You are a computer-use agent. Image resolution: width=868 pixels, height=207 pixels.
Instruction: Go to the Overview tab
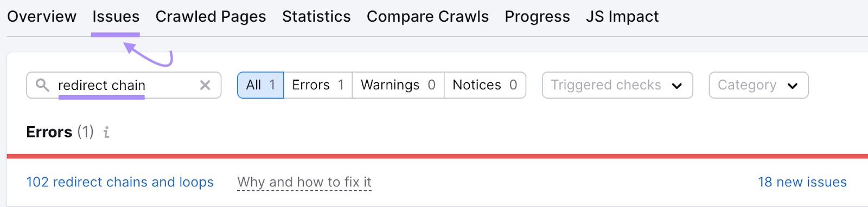42,17
